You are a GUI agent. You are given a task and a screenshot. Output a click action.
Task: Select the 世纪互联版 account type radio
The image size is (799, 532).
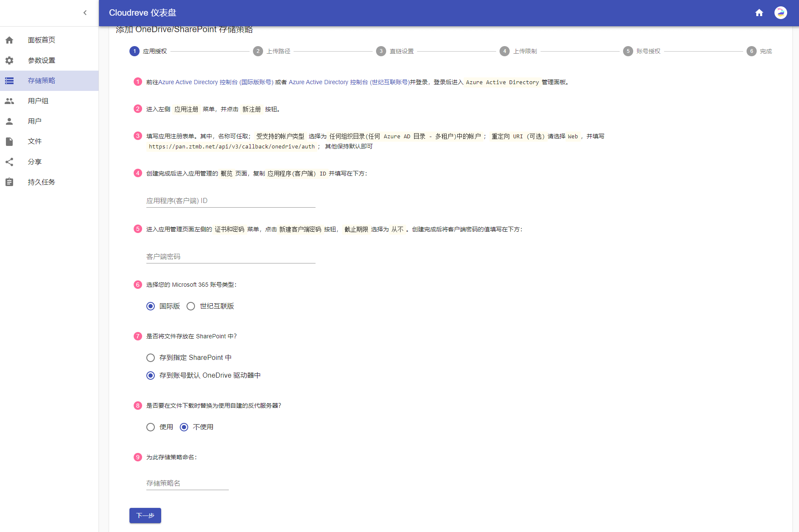(191, 306)
